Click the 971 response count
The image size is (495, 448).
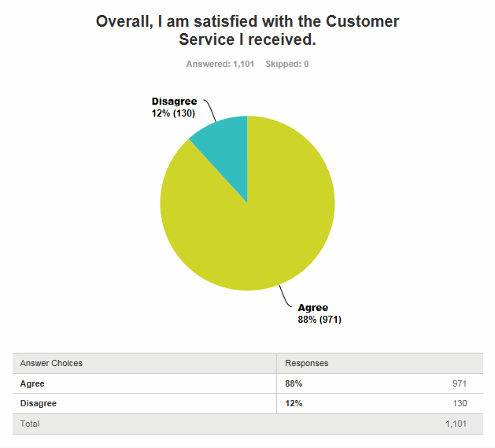[x=460, y=383]
